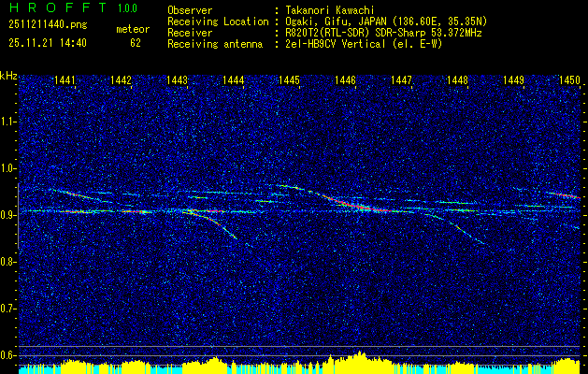The height and width of the screenshot is (374, 588).
Task: Click the 1.0 frequency axis label
Action: coord(7,168)
